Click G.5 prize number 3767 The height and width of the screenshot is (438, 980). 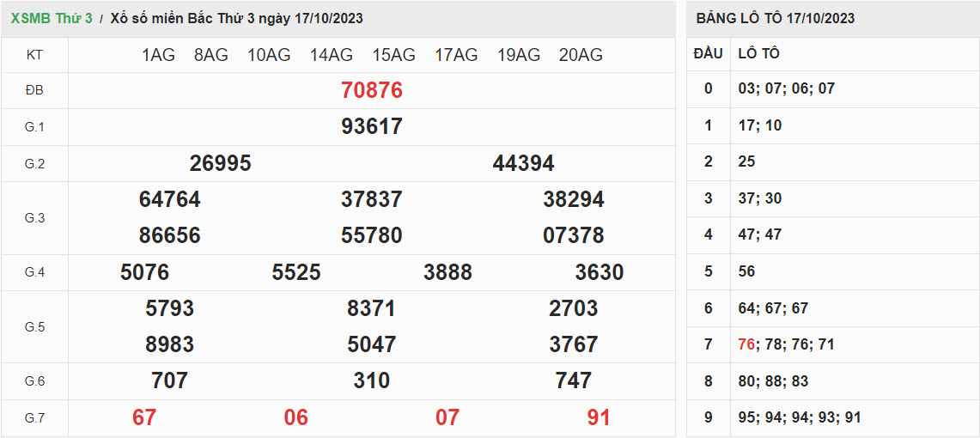point(573,344)
